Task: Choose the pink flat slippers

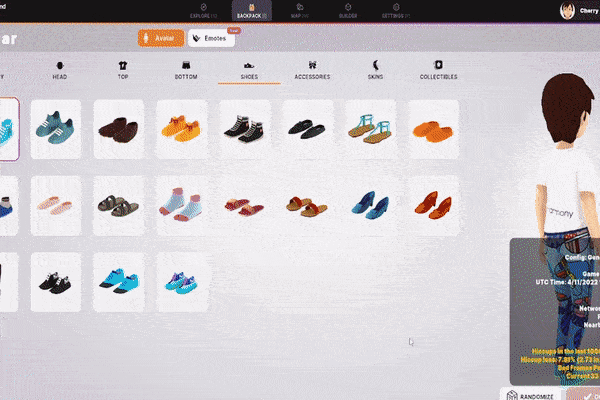Action: pos(56,206)
